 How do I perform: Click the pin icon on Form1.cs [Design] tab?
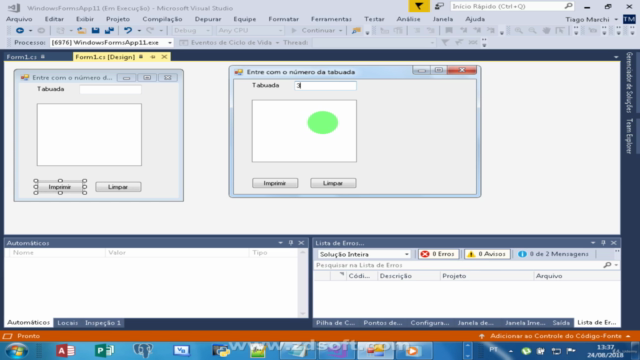(x=153, y=57)
